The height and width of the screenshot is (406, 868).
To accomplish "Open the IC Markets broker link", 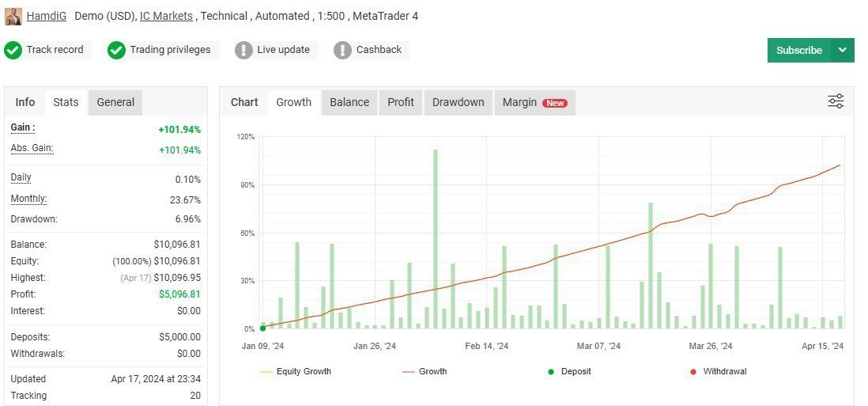I will (168, 16).
